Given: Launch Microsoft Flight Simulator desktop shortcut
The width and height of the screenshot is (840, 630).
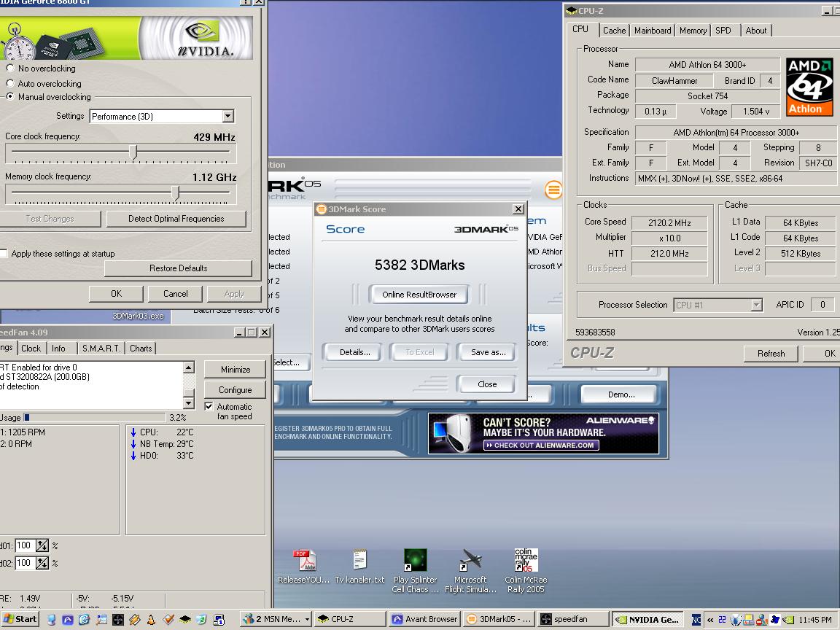Looking at the screenshot, I should (471, 571).
